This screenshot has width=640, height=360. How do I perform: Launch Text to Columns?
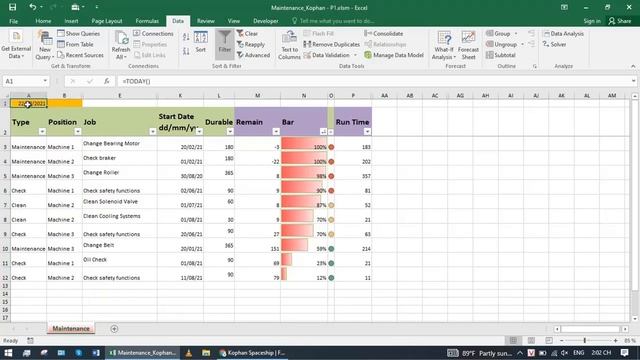coord(289,45)
